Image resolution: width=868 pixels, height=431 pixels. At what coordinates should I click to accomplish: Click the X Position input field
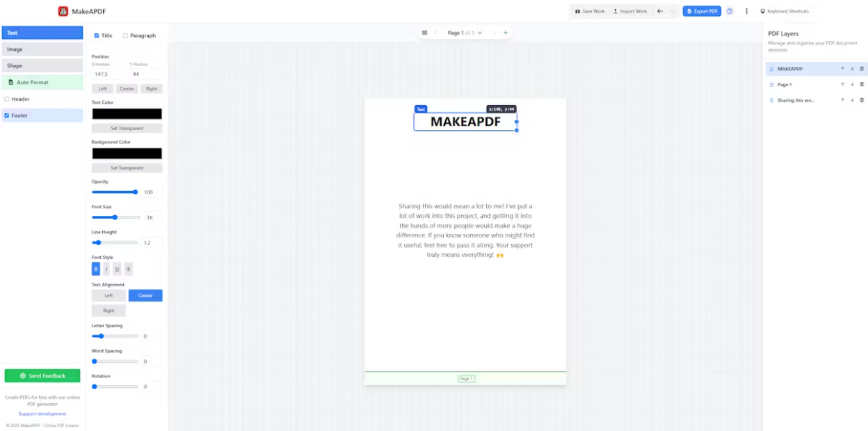click(108, 74)
